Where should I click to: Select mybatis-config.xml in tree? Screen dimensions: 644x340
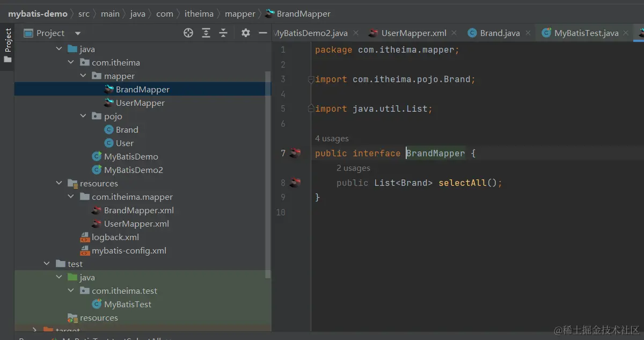[x=129, y=250]
